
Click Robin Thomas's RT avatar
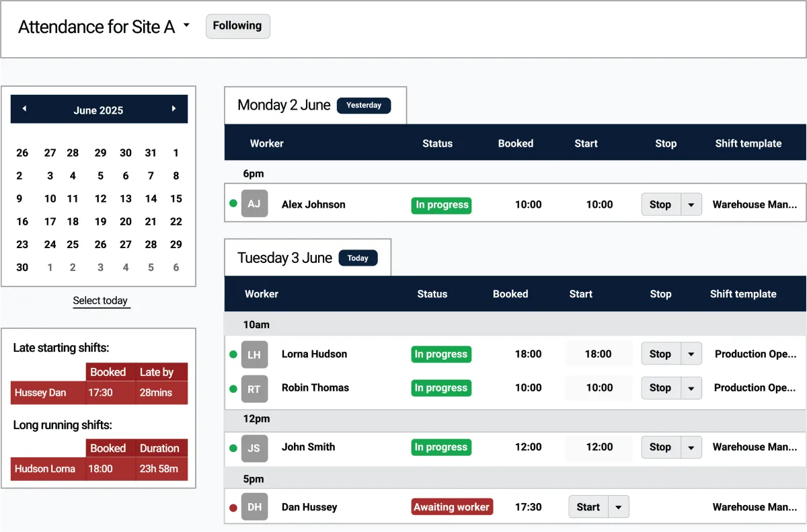(x=254, y=387)
